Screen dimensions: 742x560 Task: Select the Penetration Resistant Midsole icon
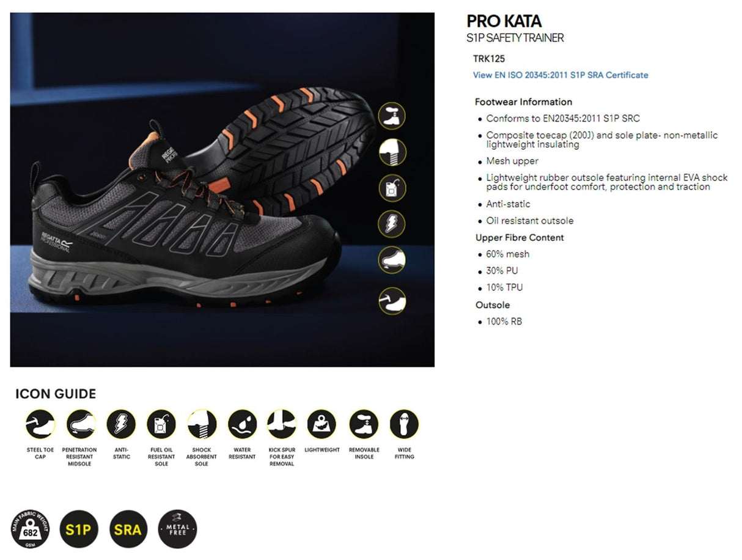(x=81, y=424)
